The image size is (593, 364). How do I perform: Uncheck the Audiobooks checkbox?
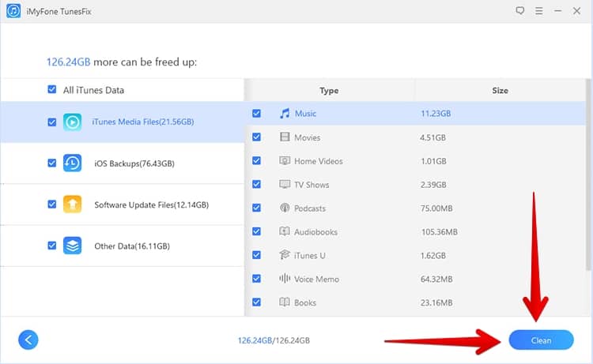tap(257, 231)
